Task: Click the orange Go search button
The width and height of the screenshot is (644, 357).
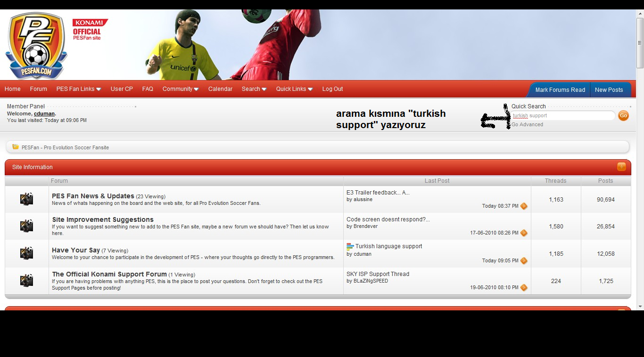Action: 623,115
